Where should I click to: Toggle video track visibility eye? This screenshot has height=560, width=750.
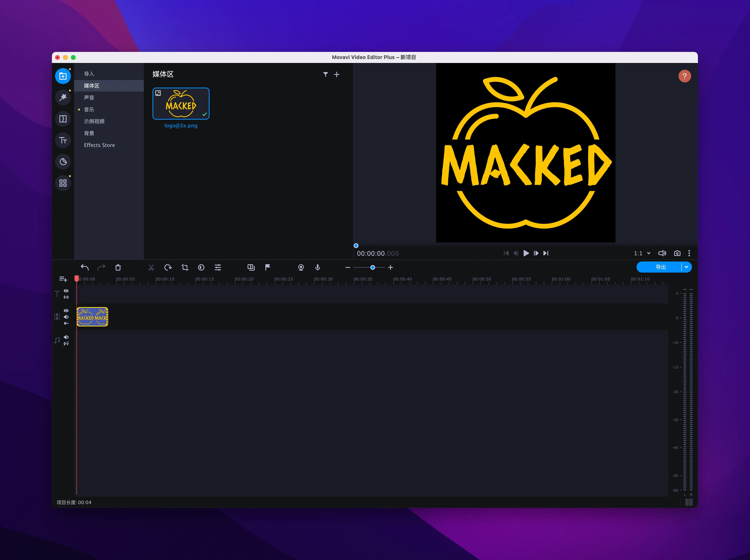coord(66,311)
